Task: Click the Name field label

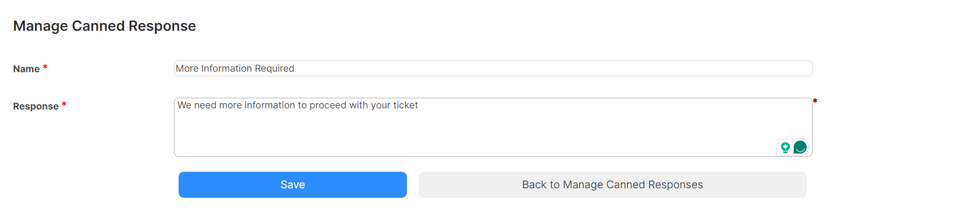Action: coord(26,69)
